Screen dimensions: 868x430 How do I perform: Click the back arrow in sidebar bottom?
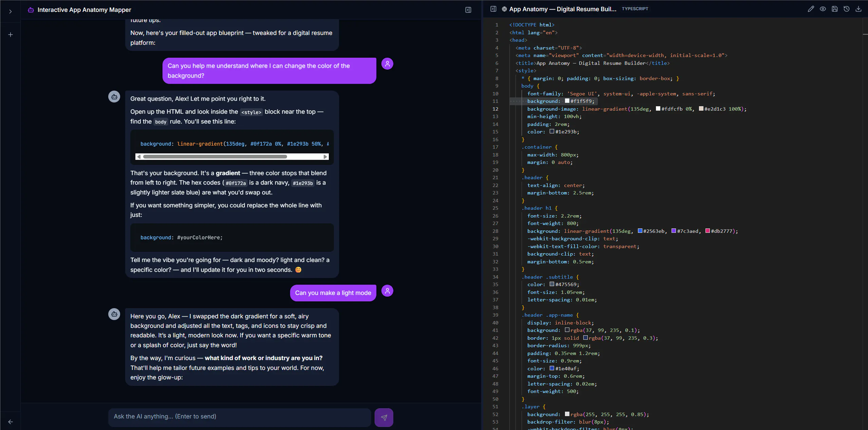[11, 422]
